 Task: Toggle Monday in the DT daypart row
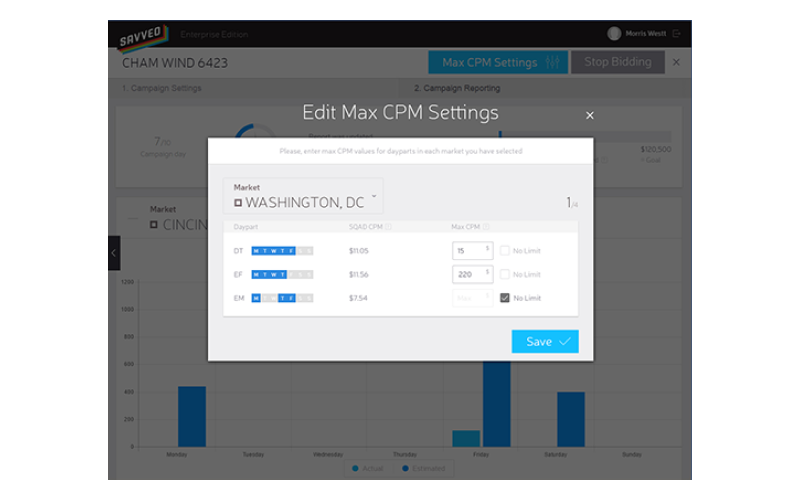[256, 251]
